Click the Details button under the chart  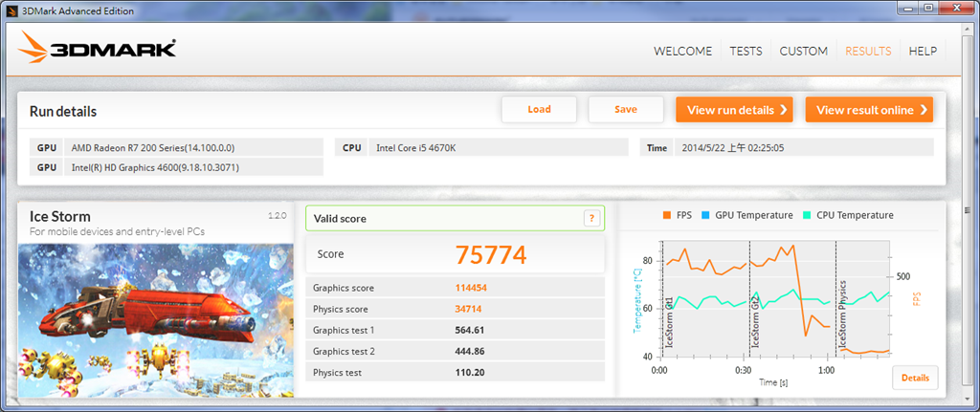click(x=915, y=378)
